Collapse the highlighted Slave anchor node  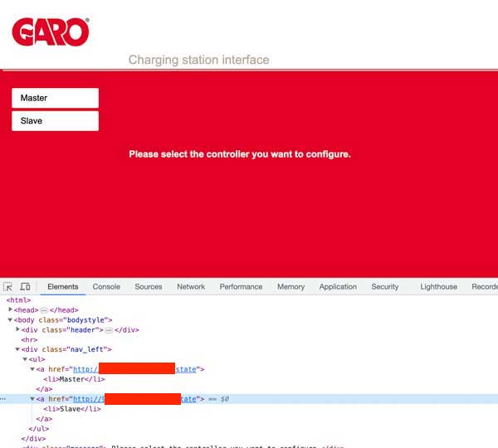click(x=32, y=399)
